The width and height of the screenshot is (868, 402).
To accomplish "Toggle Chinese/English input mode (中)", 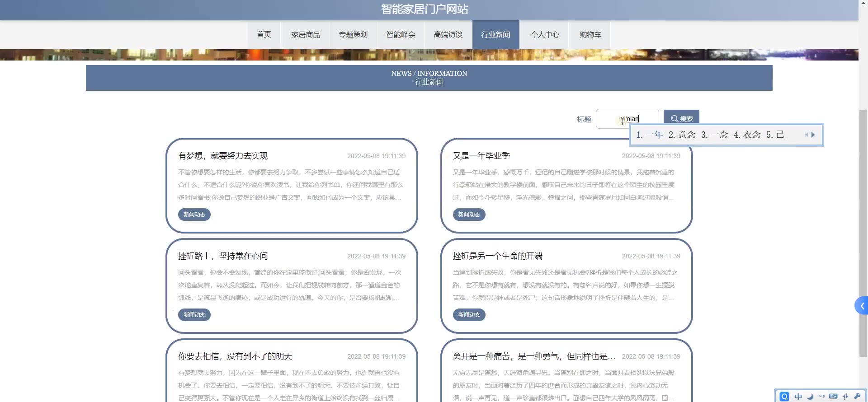I will pos(798,396).
